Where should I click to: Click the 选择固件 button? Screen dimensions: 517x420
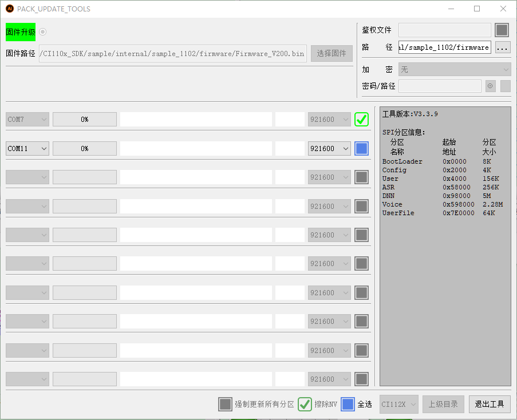(x=331, y=53)
